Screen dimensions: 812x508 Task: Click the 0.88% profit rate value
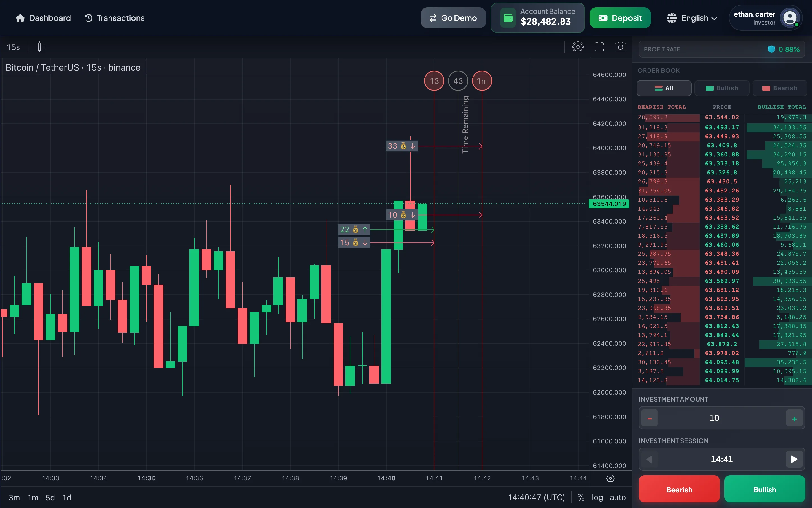[x=789, y=49]
